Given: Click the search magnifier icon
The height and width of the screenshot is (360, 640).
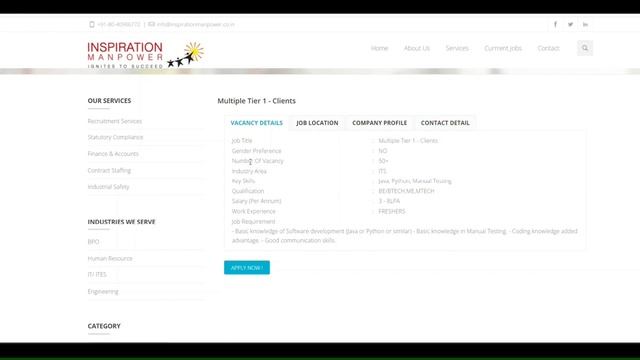Looking at the screenshot, I should [585, 48].
